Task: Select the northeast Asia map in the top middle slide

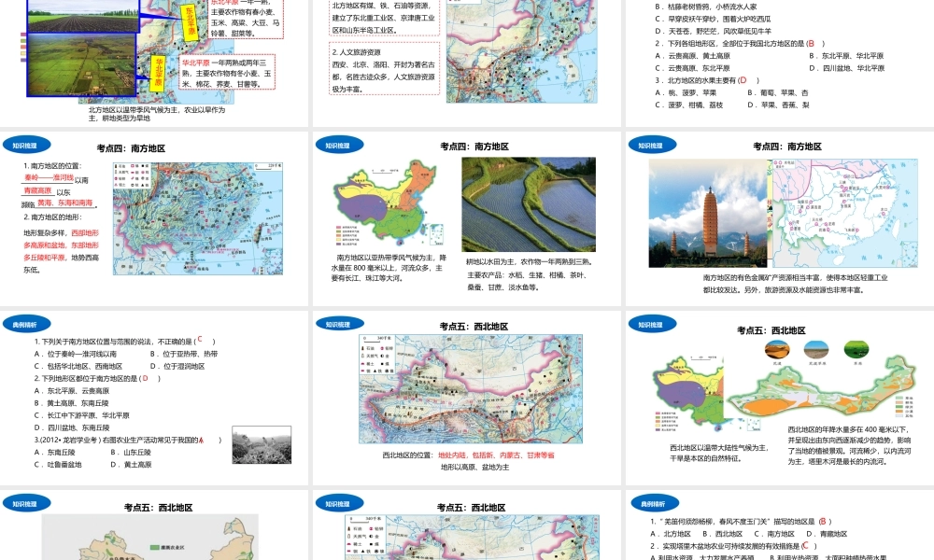Action: point(522,50)
